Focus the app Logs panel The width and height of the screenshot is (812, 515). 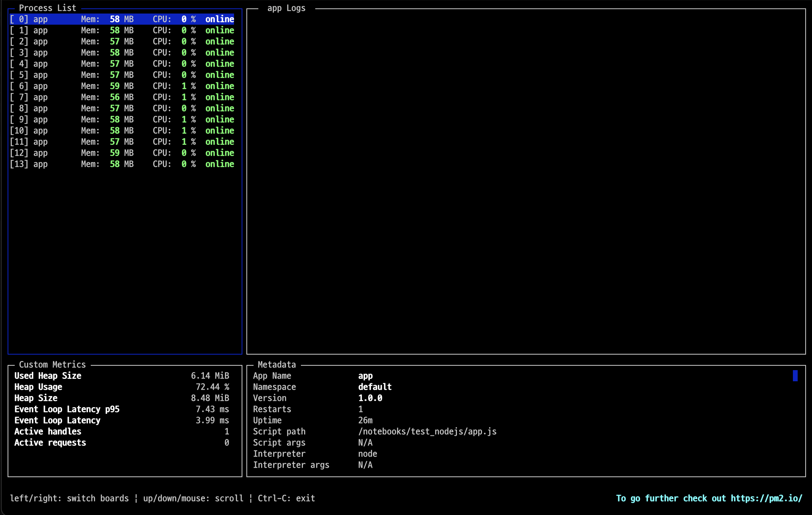coord(525,181)
